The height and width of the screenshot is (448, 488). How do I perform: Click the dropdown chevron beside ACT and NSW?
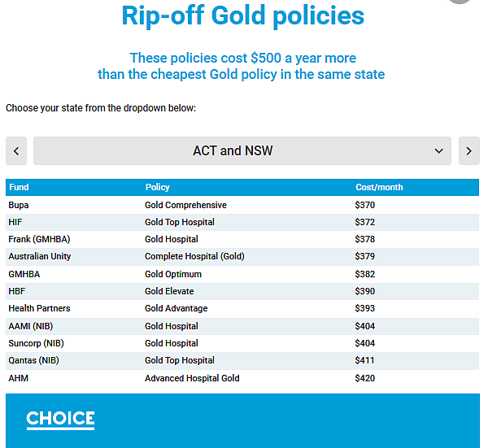pos(439,151)
